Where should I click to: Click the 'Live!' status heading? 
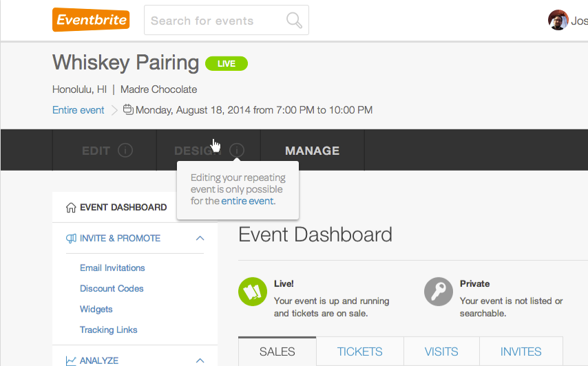tap(284, 283)
